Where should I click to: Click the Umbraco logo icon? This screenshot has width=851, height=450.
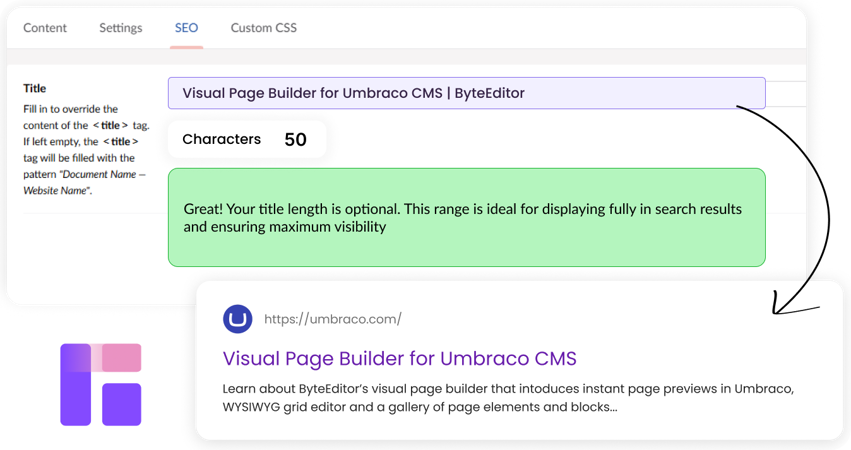click(x=238, y=319)
